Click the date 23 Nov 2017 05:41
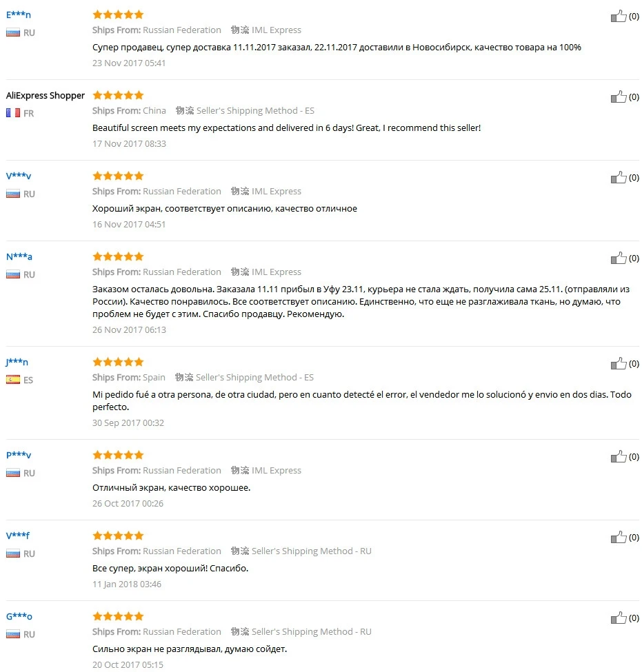642x672 pixels. (129, 63)
